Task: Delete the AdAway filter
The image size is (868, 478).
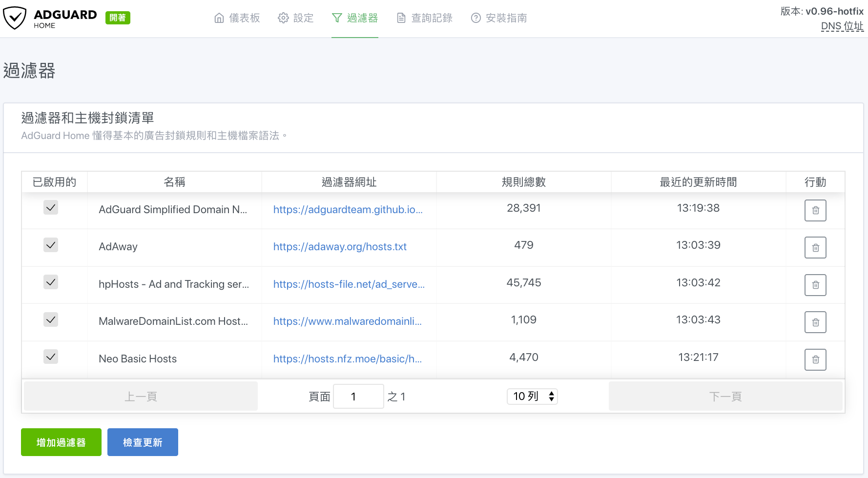Action: pyautogui.click(x=815, y=248)
